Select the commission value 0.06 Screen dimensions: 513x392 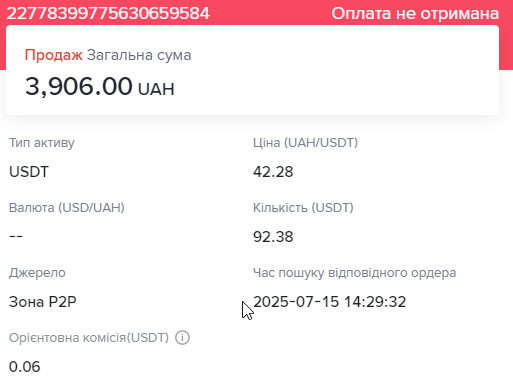point(25,367)
